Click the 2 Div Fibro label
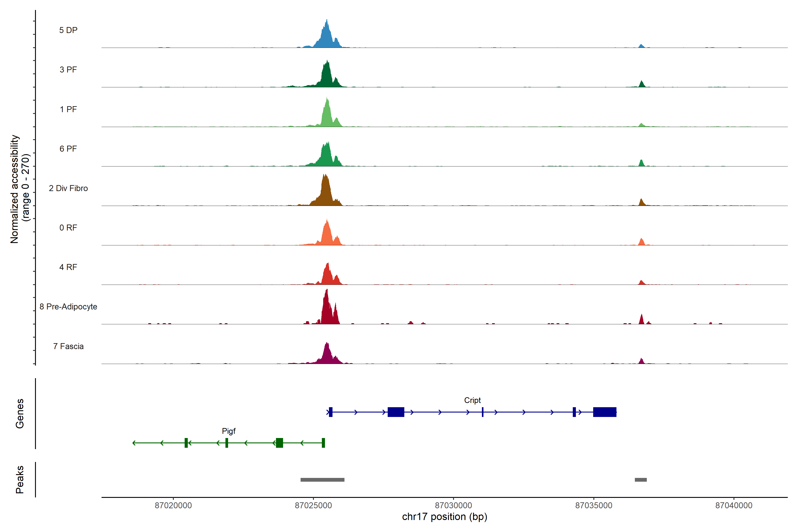Viewport: 798px width, 532px height. 68,188
